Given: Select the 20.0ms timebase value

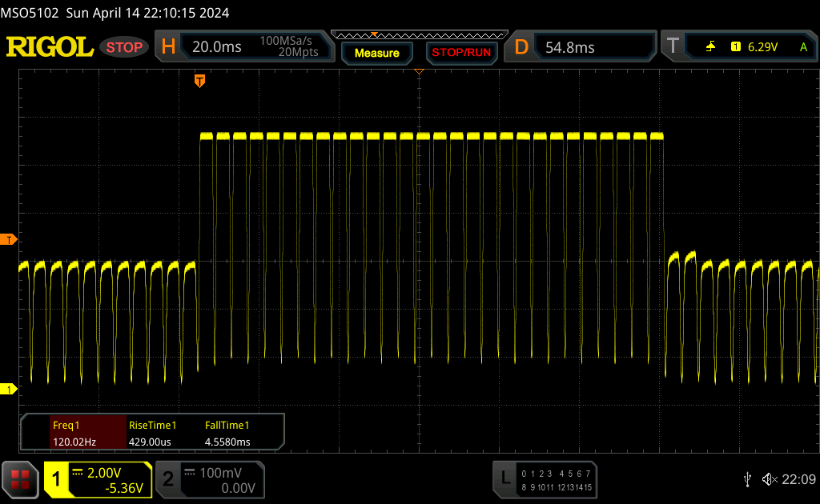Looking at the screenshot, I should tap(216, 47).
